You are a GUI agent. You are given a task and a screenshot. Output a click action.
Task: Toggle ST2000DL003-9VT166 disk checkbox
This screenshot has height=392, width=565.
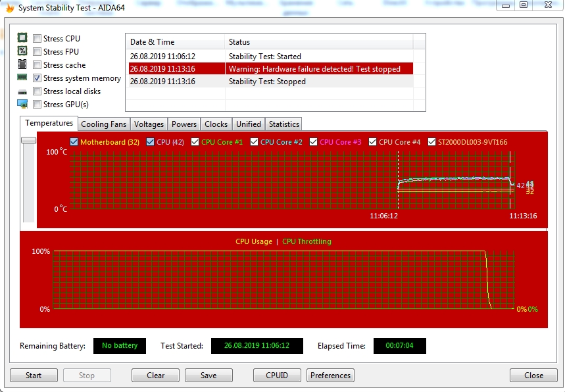[x=431, y=142]
